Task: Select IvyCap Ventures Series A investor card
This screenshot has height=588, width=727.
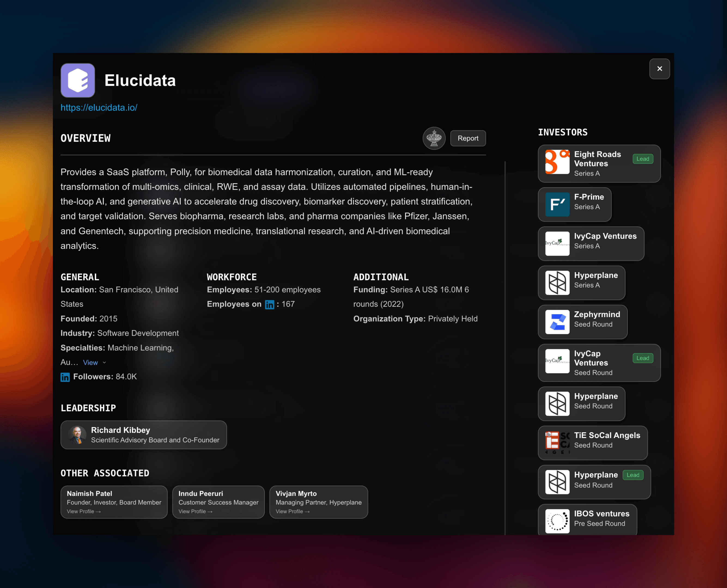Action: click(591, 244)
